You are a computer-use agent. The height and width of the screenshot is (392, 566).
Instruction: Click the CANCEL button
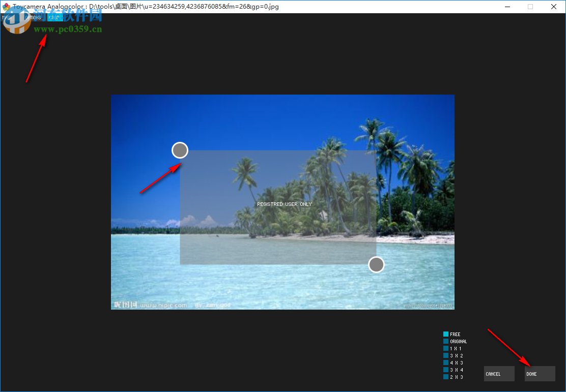tap(499, 374)
